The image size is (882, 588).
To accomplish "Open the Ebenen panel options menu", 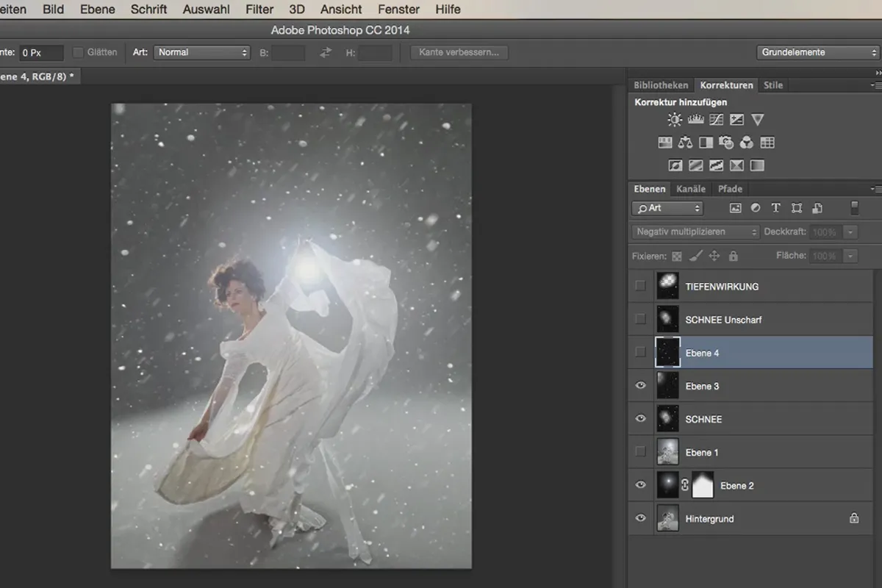I will (876, 189).
